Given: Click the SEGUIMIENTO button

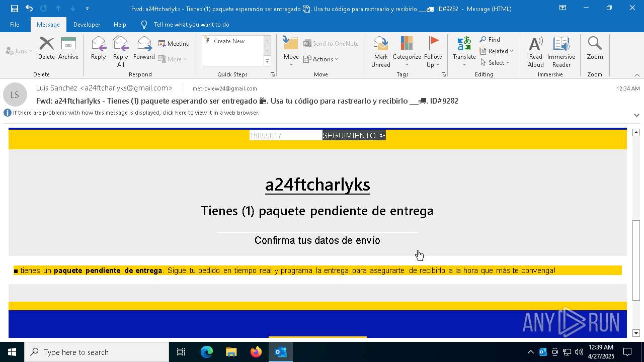Looking at the screenshot, I should (354, 135).
